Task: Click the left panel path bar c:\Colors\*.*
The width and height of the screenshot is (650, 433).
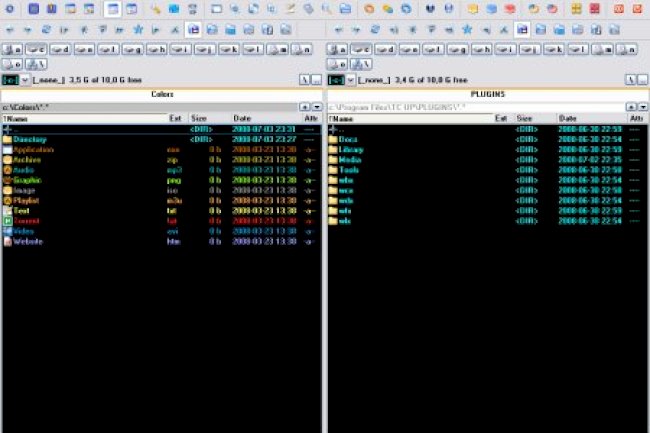Action: [x=150, y=107]
